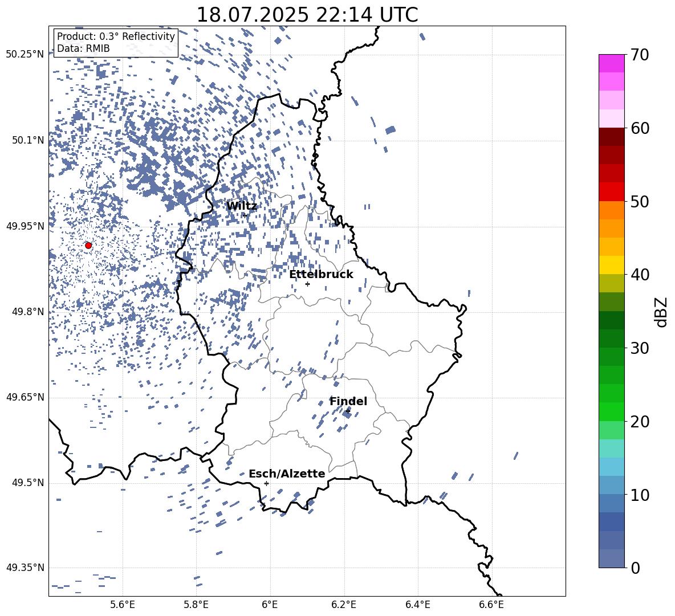
Task: Click the 6°E longitude label
Action: pos(270,605)
